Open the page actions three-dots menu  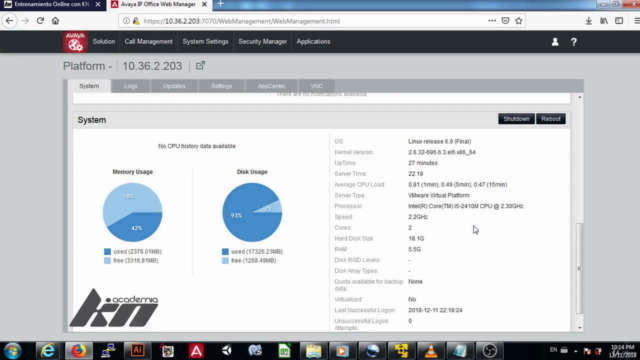pos(492,21)
